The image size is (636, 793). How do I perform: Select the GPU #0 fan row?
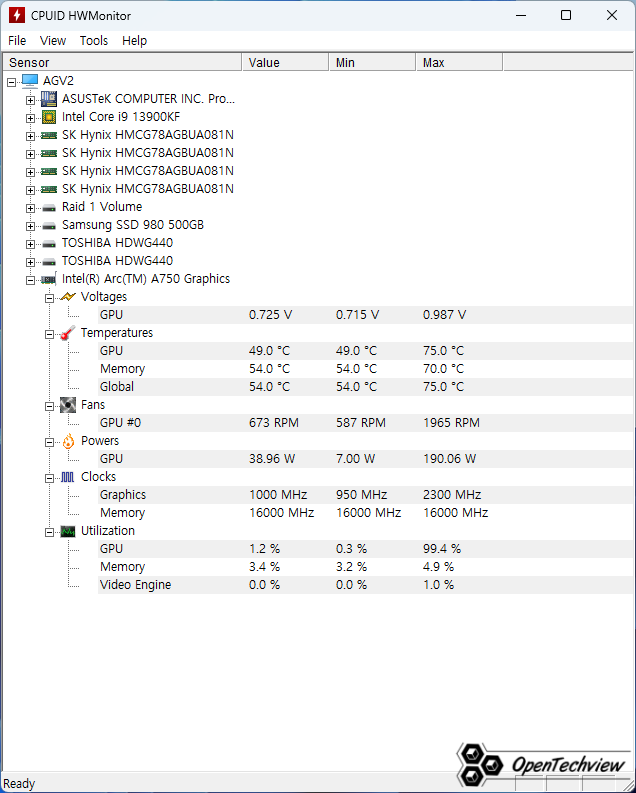coord(365,423)
